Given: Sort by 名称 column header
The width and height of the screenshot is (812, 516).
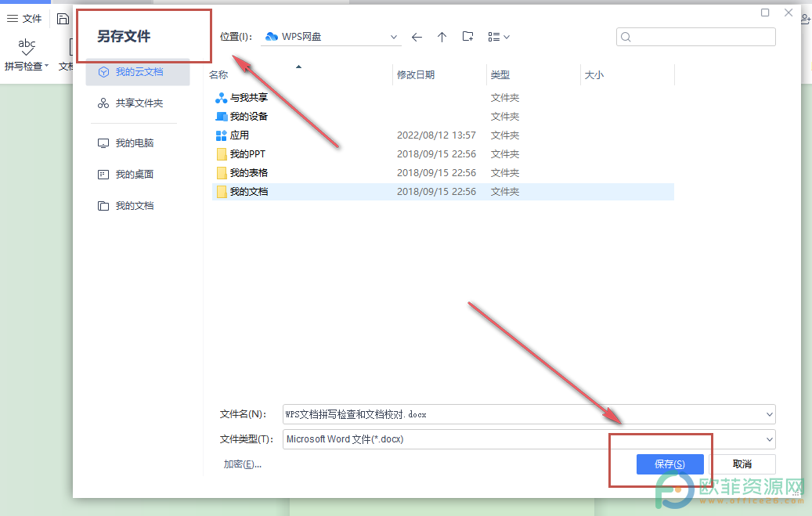Looking at the screenshot, I should coord(218,75).
